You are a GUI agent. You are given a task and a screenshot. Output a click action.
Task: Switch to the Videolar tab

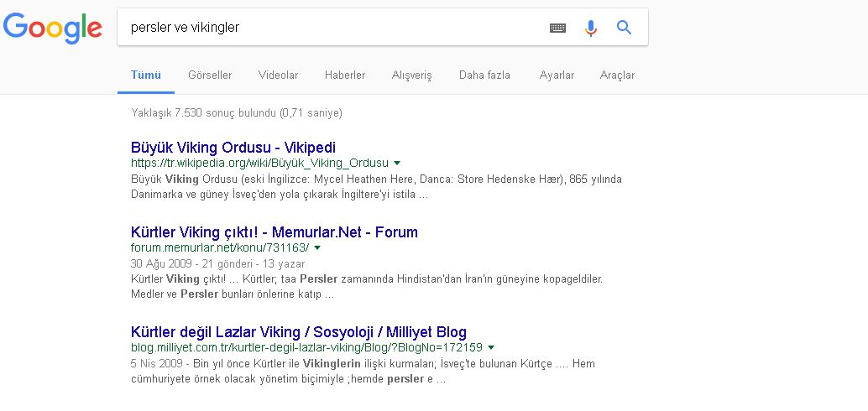[278, 75]
